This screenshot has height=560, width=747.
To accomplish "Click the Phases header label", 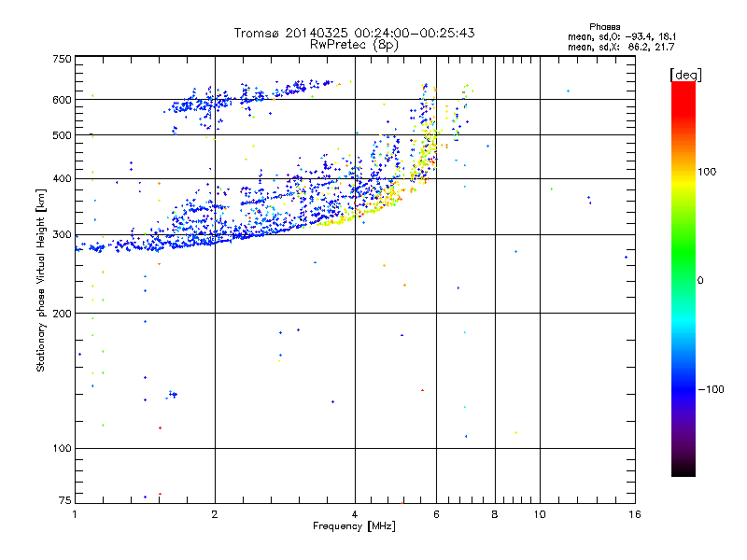I will point(604,27).
